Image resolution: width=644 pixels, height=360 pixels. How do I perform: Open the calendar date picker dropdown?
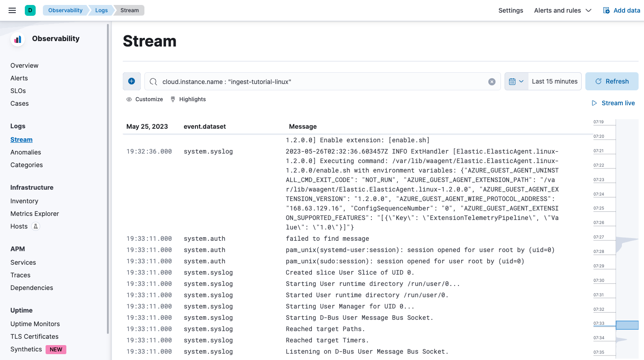pos(515,81)
